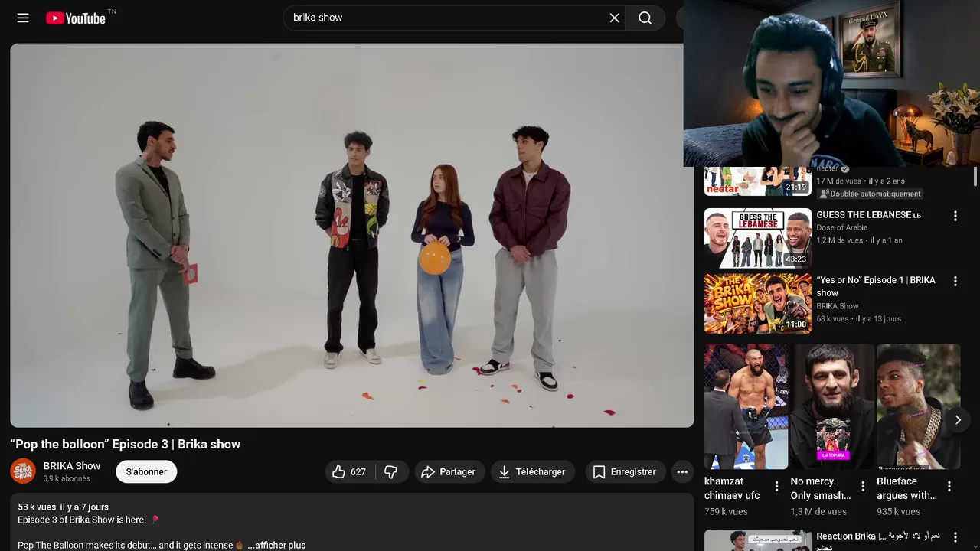Screen dimensions: 980x551
Task: Clear the search box text
Action: click(x=614, y=18)
